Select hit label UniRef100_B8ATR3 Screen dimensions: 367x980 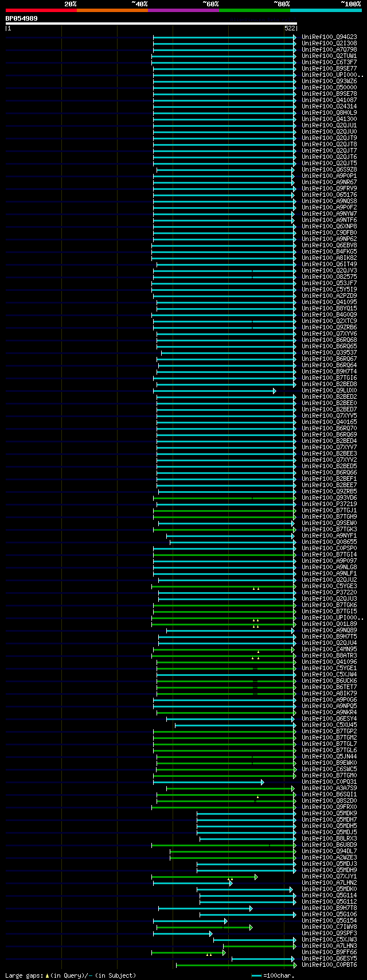click(x=329, y=656)
